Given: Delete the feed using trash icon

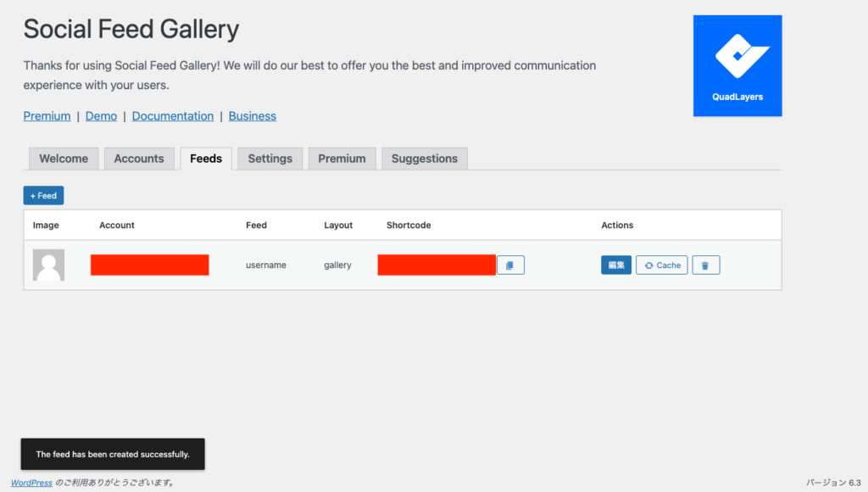Looking at the screenshot, I should [x=706, y=266].
